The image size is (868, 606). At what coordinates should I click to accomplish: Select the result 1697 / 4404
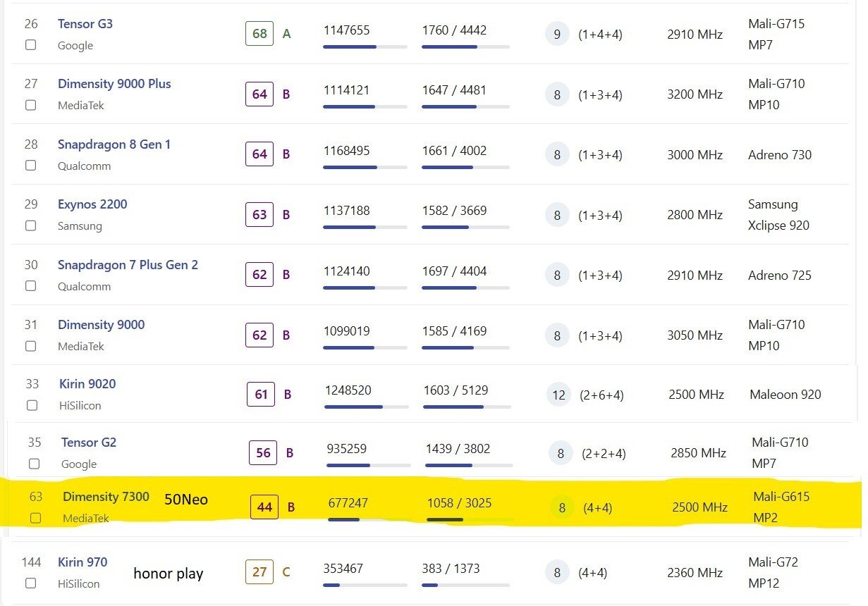pyautogui.click(x=455, y=271)
